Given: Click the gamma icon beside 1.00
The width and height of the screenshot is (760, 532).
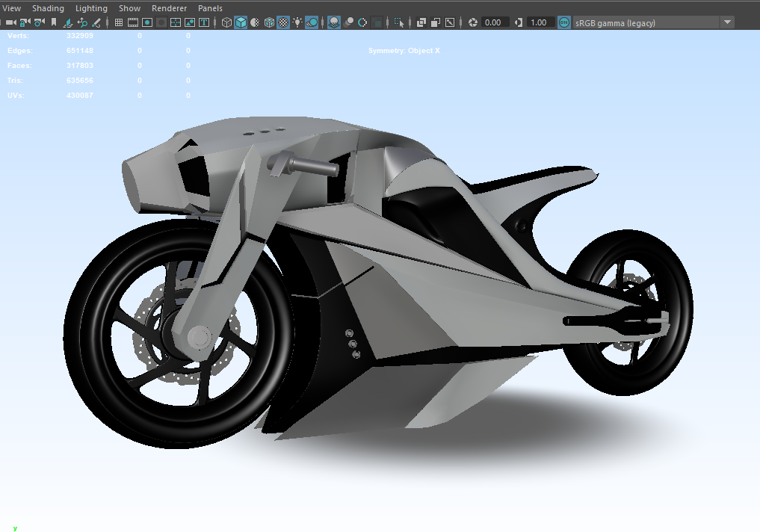Looking at the screenshot, I should click(x=518, y=22).
